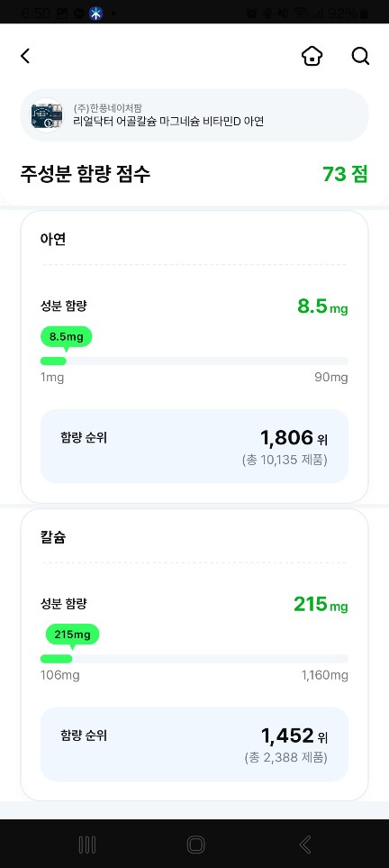
Task: Tap the Bluetooth status bar icon
Action: coord(95,14)
